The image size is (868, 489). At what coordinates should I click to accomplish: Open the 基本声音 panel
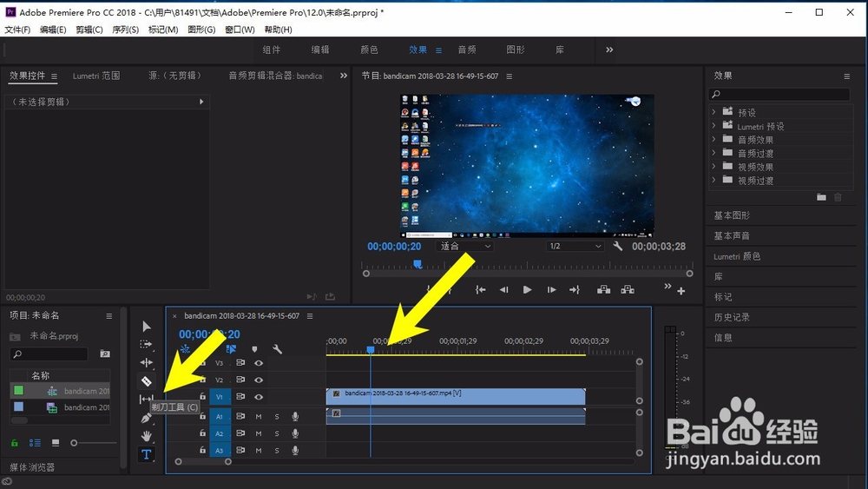tap(732, 236)
